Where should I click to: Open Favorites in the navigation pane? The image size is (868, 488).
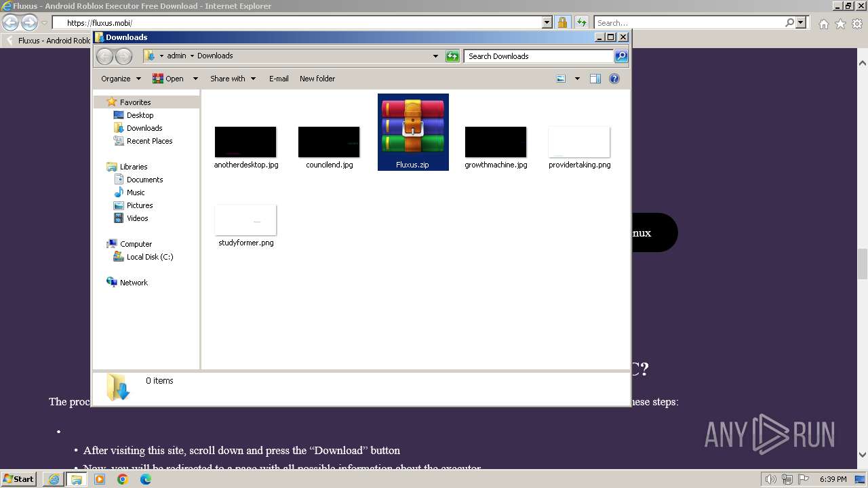135,102
